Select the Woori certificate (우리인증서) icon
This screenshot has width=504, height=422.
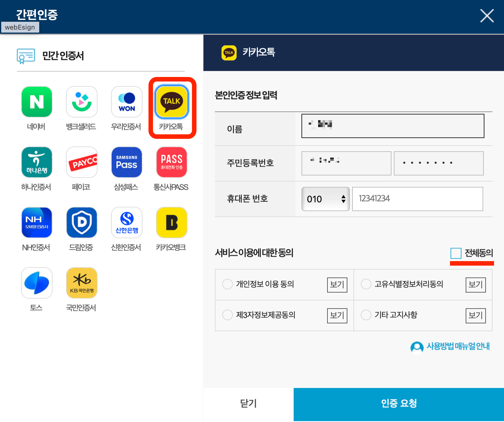point(126,102)
